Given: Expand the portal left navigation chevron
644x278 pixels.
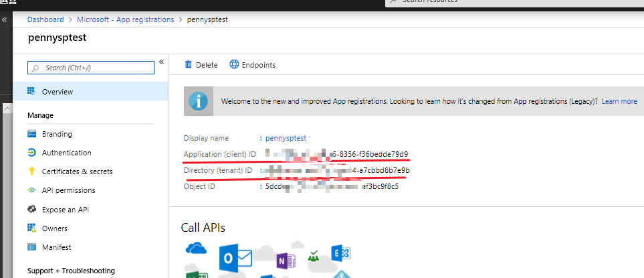Looking at the screenshot, I should pos(4,20).
